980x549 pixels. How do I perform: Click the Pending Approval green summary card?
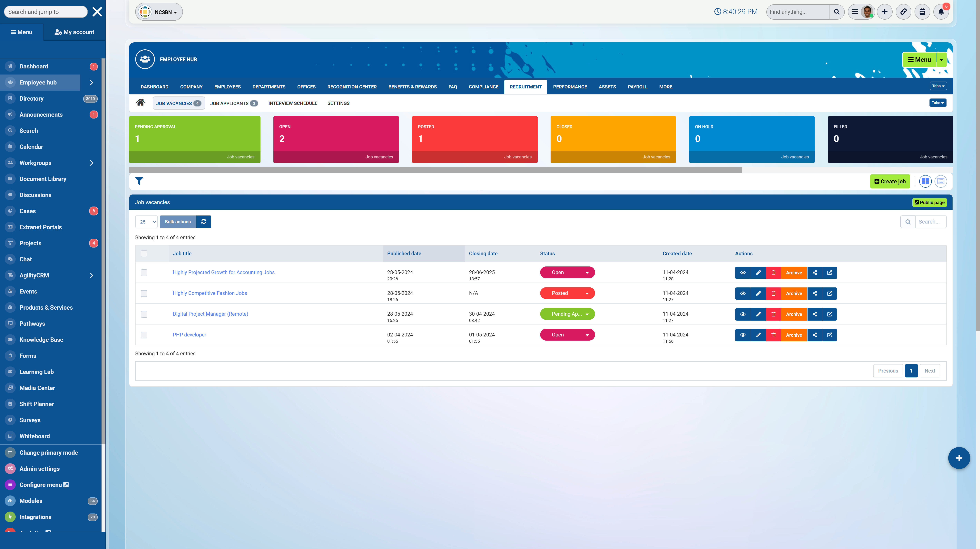[194, 139]
